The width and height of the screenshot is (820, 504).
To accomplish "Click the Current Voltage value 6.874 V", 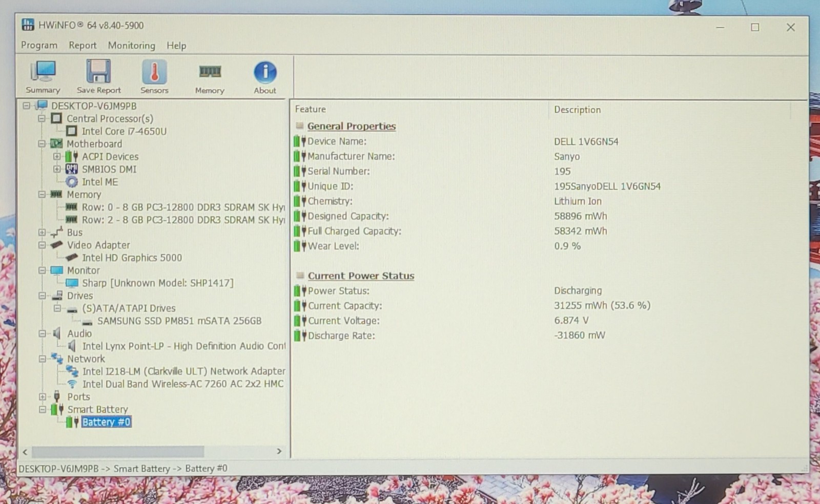I will tap(571, 320).
